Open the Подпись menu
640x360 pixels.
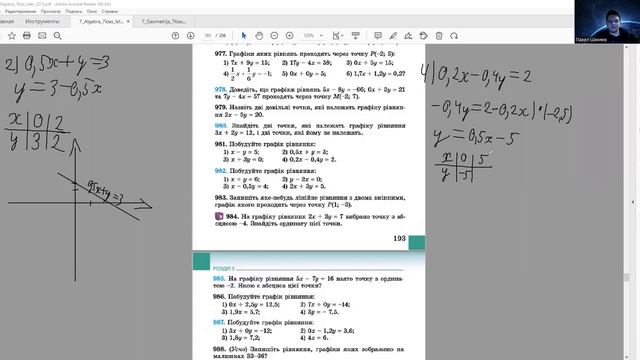(73, 11)
